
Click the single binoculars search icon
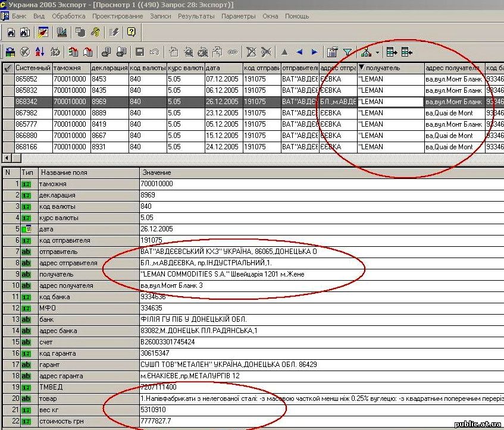point(11,32)
